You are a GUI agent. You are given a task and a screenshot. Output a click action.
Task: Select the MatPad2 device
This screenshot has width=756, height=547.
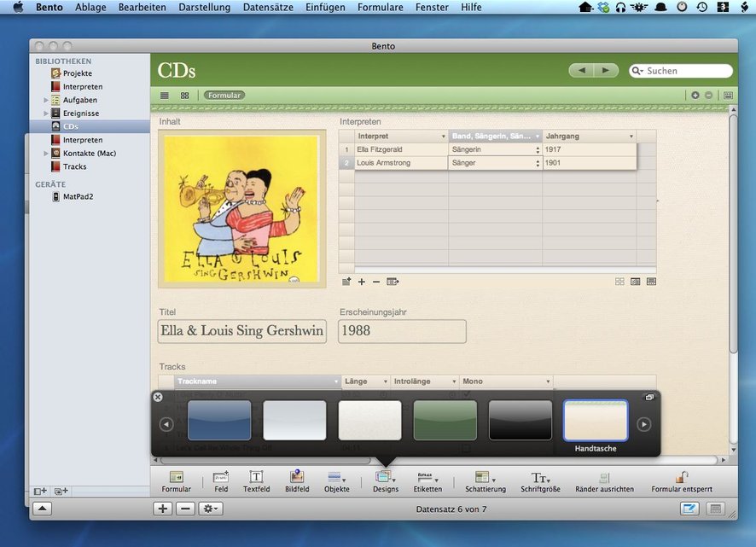coord(77,196)
